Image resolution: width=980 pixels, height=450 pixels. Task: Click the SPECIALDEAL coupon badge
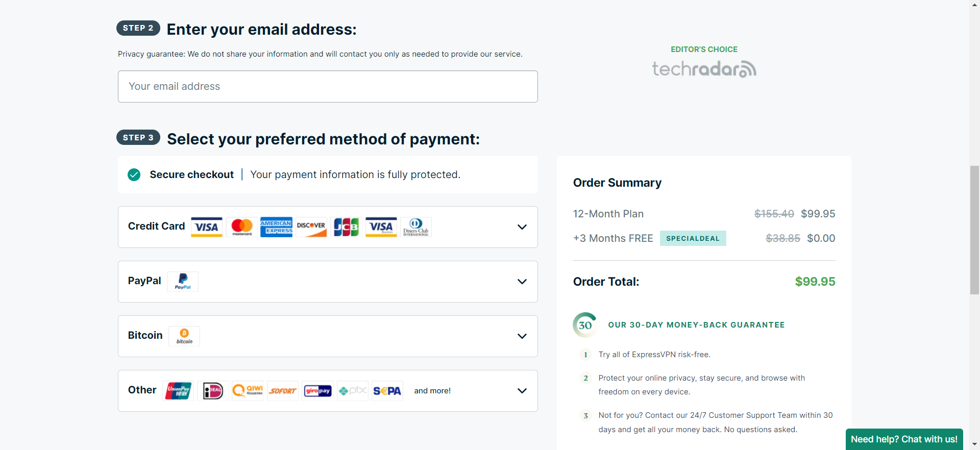[x=693, y=238]
